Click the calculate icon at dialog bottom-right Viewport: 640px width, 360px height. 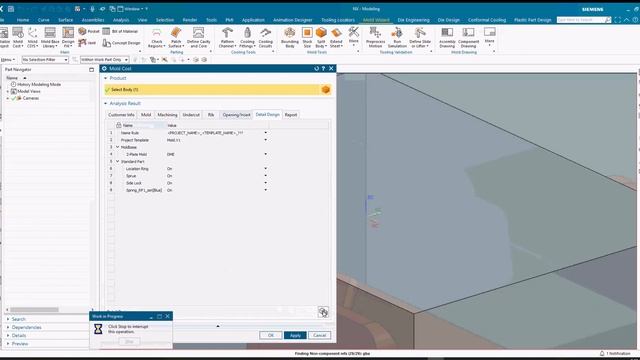323,312
